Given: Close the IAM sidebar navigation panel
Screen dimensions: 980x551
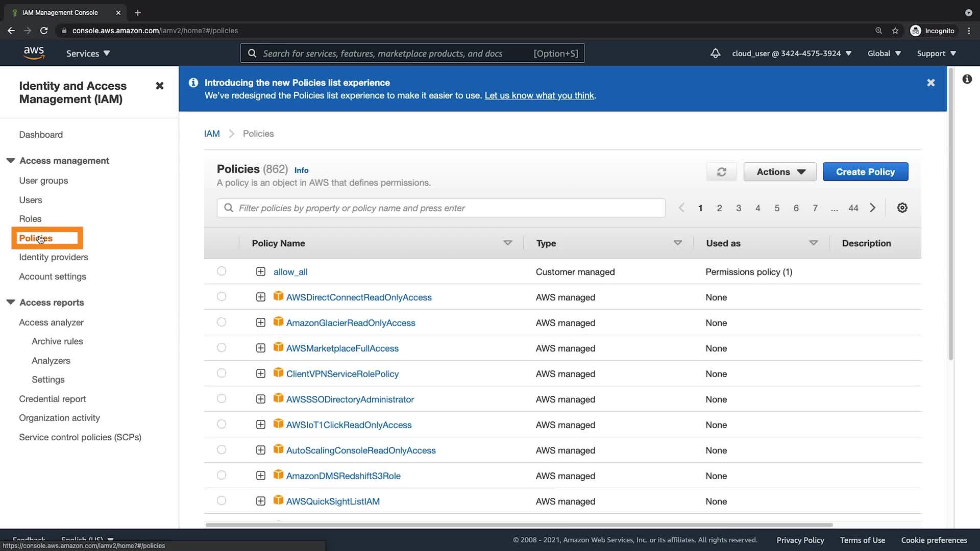Looking at the screenshot, I should [x=159, y=86].
